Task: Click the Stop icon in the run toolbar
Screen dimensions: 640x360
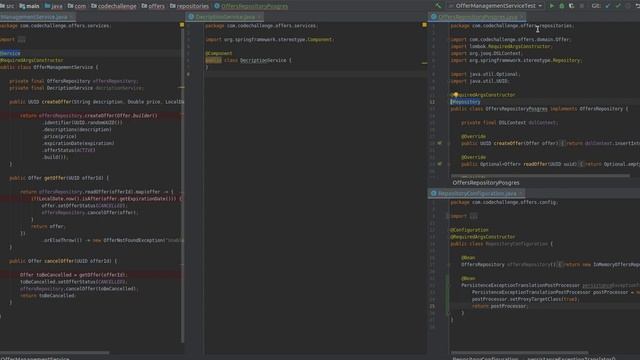Action: coord(582,6)
